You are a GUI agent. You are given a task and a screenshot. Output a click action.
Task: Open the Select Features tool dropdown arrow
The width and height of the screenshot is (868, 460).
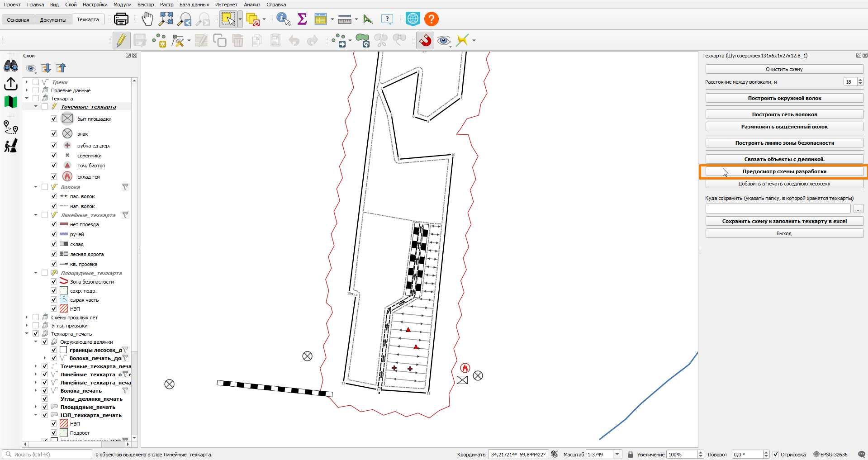240,19
